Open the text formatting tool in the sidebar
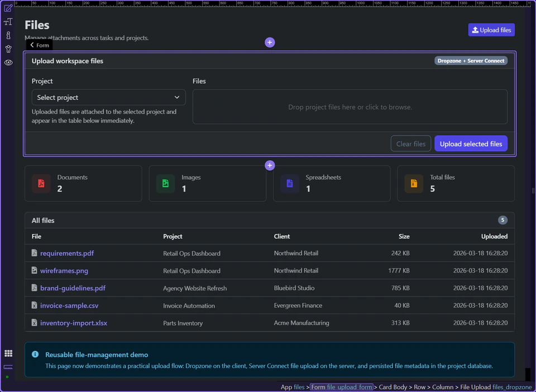The width and height of the screenshot is (536, 392). [x=8, y=21]
